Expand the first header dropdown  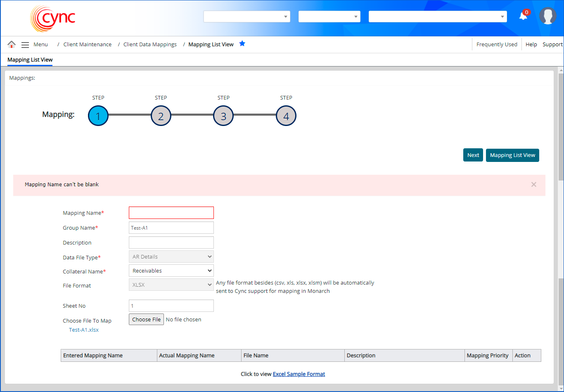[247, 17]
